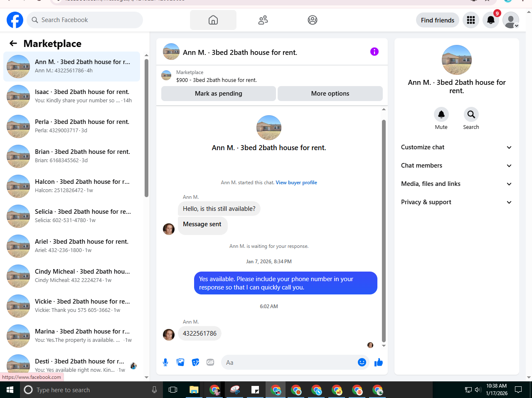
Task: Open View buyer profile link
Action: (x=296, y=183)
